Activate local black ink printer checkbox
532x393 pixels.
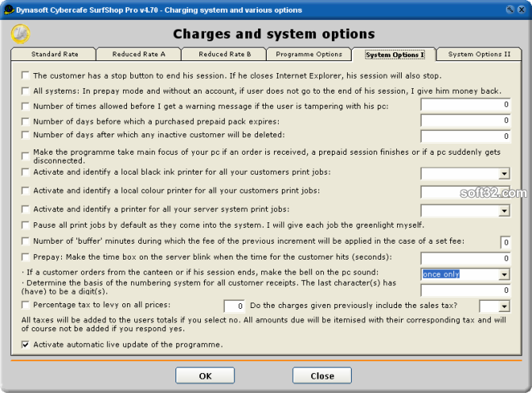coord(25,172)
